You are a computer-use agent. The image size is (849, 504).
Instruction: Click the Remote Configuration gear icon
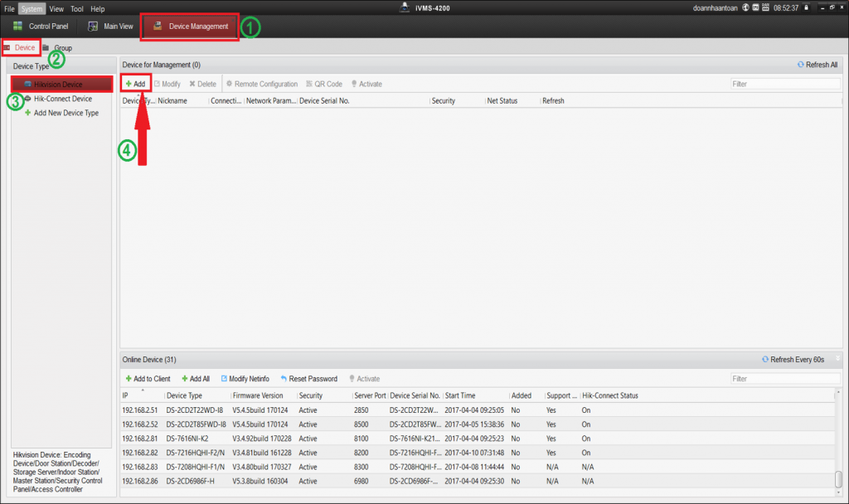coord(230,84)
